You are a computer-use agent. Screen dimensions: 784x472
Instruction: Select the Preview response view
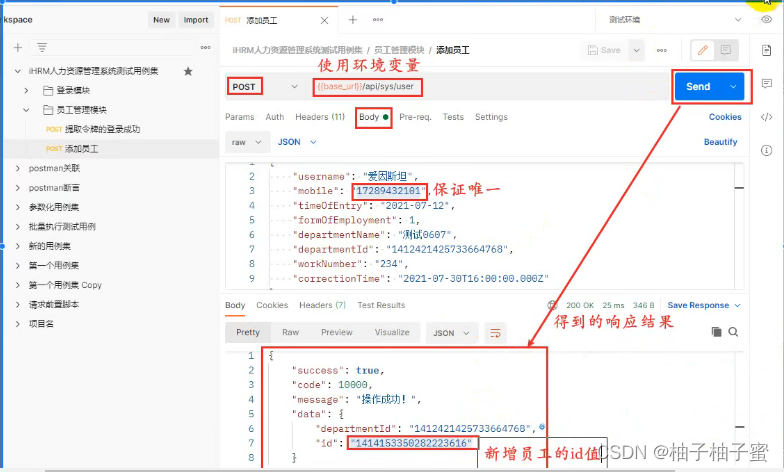coord(336,332)
